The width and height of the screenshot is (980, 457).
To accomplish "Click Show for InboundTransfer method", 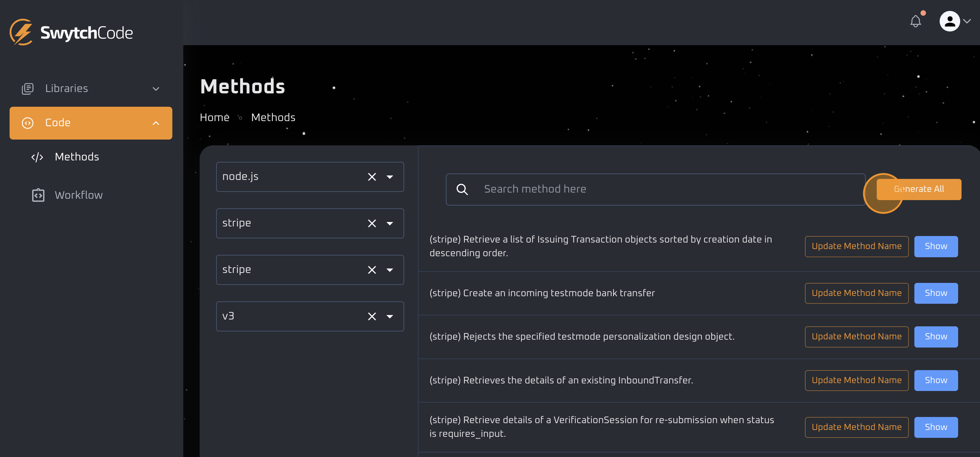I will click(x=936, y=380).
